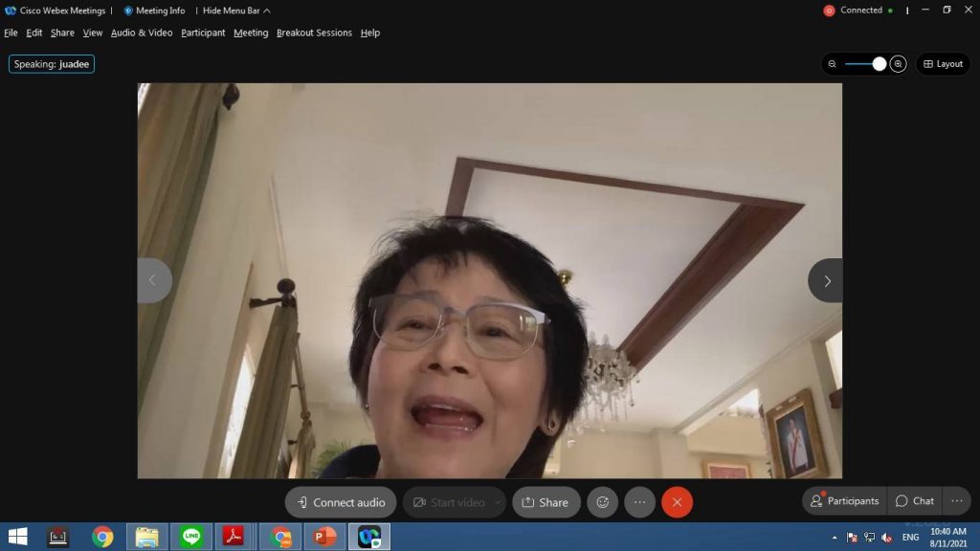Open the Breakout Sessions menu

(x=314, y=33)
